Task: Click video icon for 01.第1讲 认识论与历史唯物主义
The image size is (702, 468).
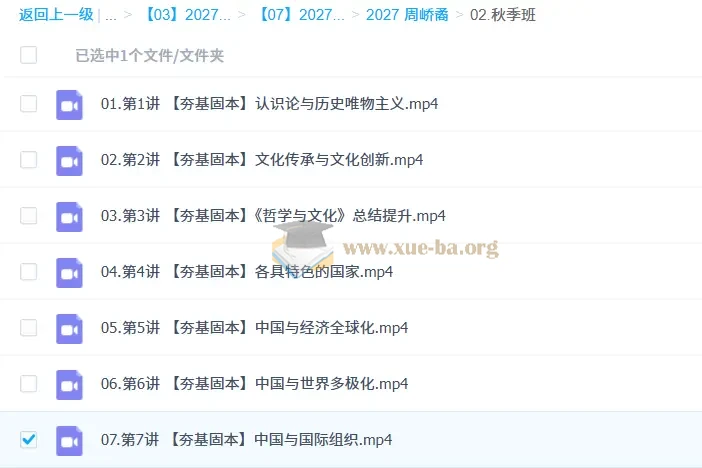Action: [69, 105]
